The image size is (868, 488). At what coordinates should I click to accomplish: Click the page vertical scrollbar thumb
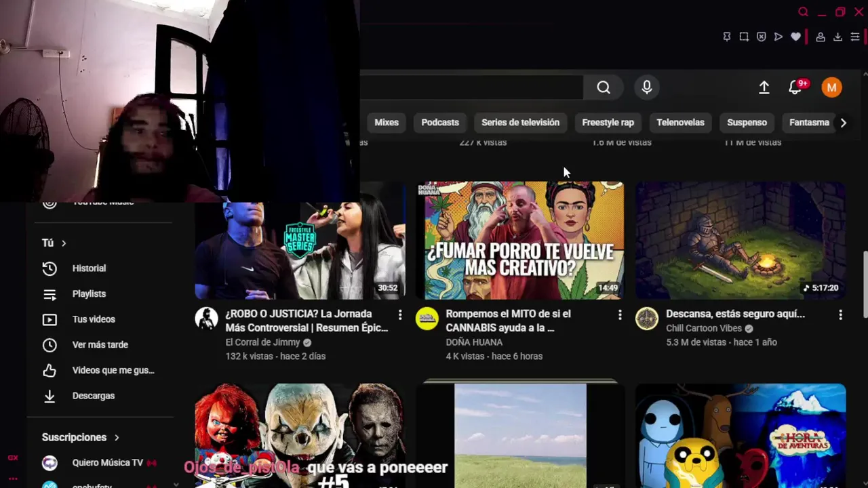865,284
